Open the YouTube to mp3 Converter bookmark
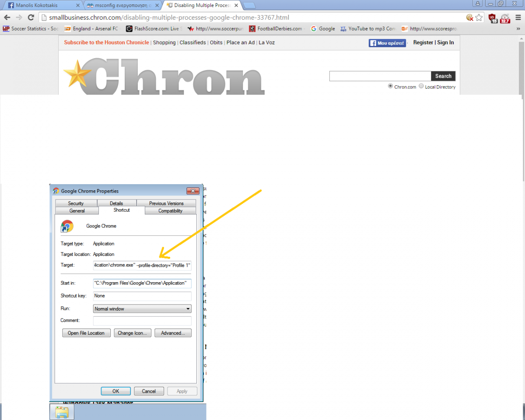Screen dimensions: 525x420 (x=367, y=29)
